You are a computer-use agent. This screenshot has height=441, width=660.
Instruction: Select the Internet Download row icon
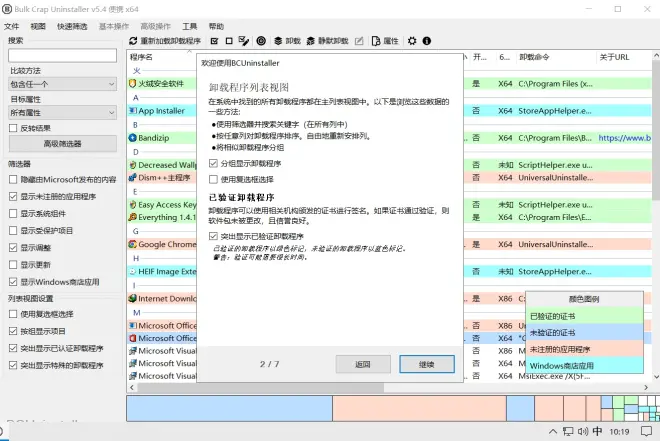pyautogui.click(x=133, y=298)
